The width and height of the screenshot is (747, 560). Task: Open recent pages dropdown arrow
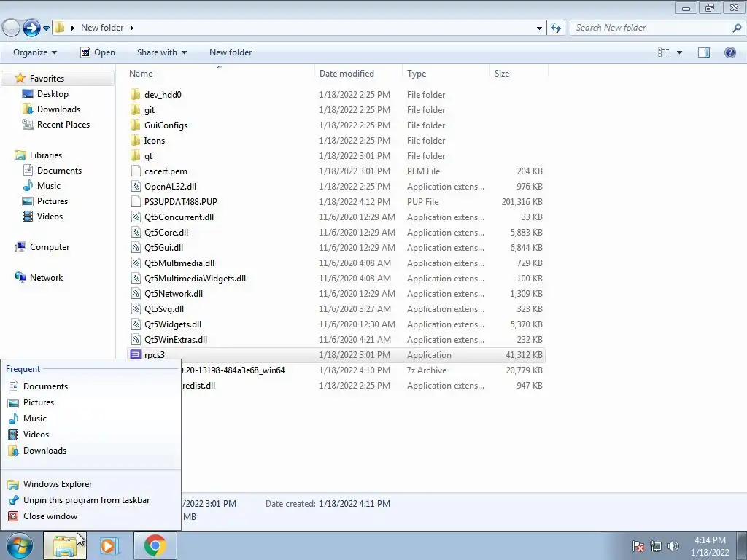click(x=46, y=28)
